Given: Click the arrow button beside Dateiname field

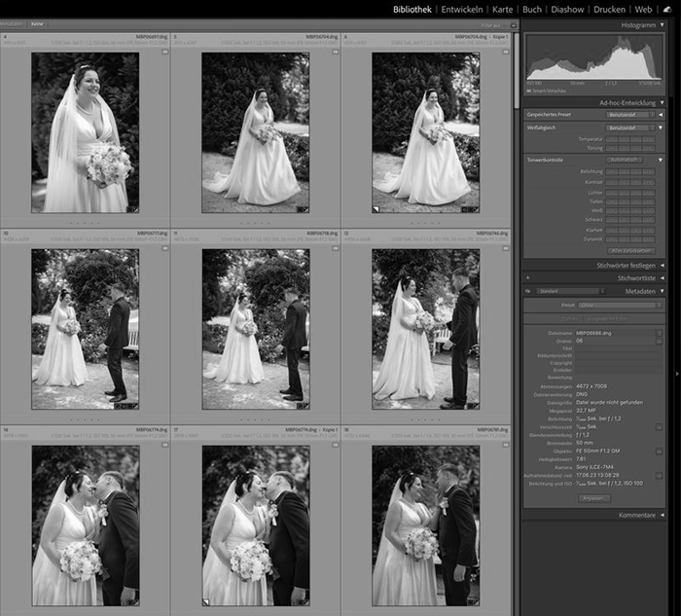Looking at the screenshot, I should 659,333.
